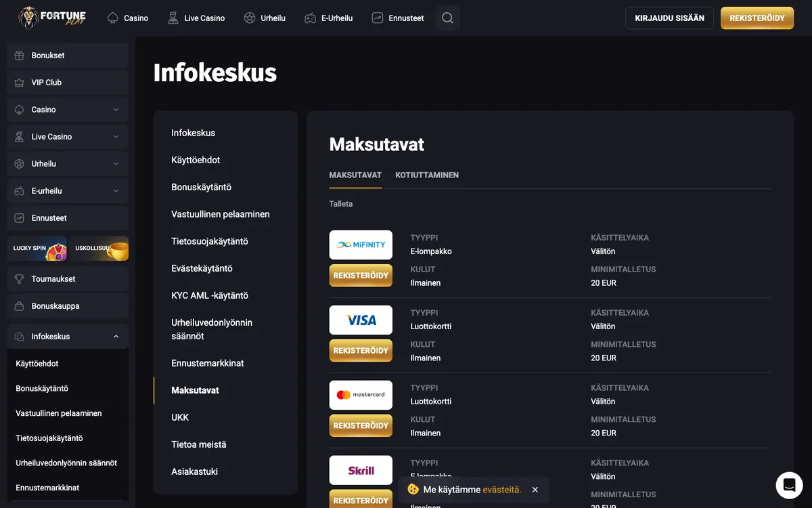The image size is (812, 508).
Task: Click the Visa payment logo
Action: (x=361, y=320)
